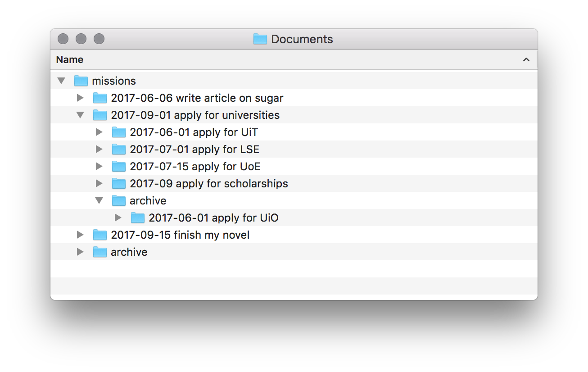
Task: Collapse the nested archive folder triangle
Action: (x=99, y=201)
